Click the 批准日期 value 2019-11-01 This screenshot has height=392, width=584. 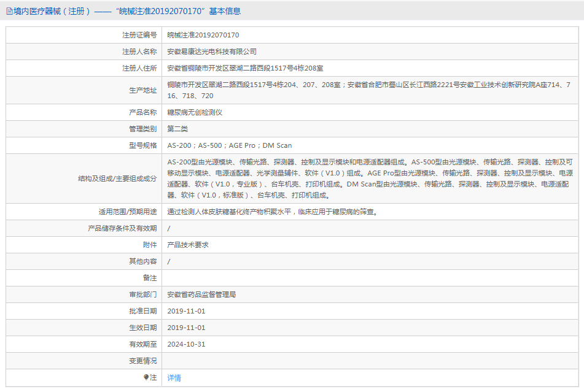(x=187, y=311)
